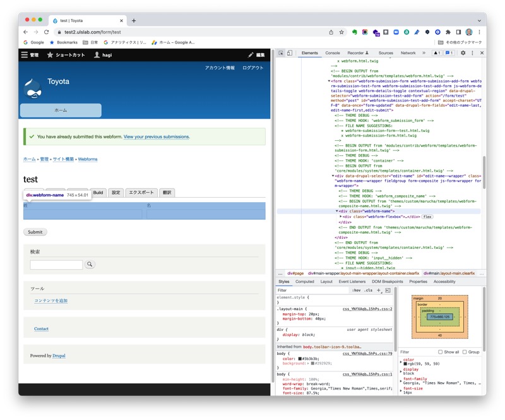The image size is (505, 420).
Task: Enable the Group checkbox
Action: (465, 352)
